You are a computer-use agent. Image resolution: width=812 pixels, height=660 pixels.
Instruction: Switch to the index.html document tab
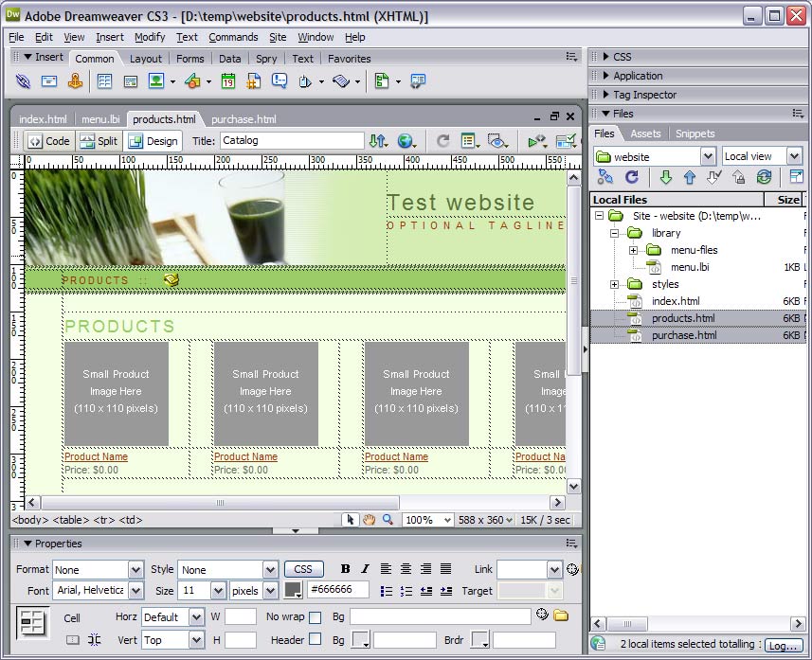click(43, 119)
